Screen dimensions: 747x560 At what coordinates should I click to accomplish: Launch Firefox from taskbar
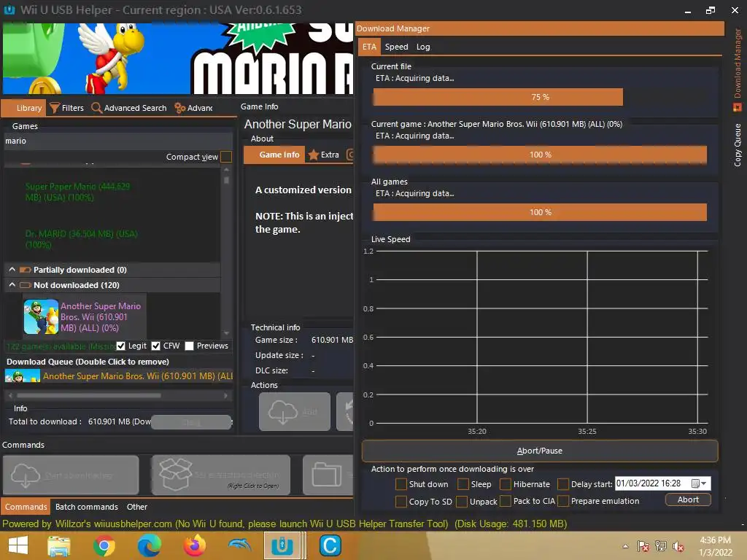click(x=194, y=545)
